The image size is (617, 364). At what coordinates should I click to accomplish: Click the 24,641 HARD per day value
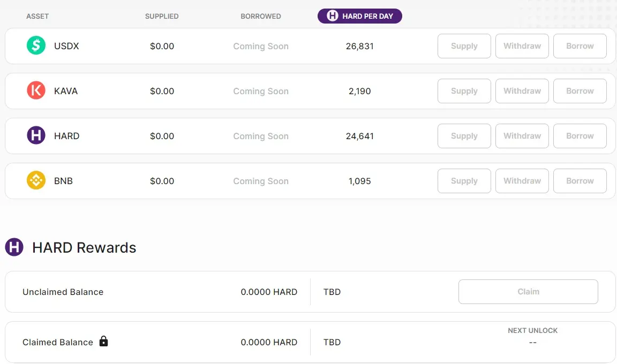coord(360,136)
